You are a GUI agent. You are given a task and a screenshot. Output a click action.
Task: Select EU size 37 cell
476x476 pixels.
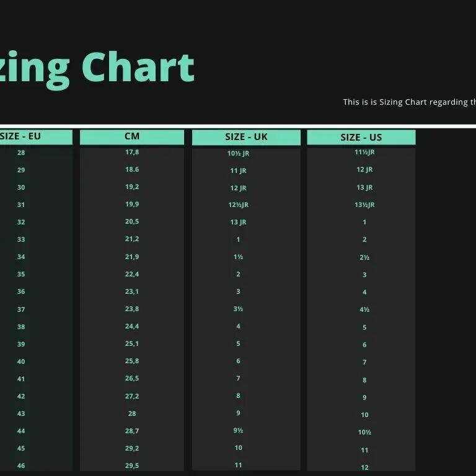21,309
